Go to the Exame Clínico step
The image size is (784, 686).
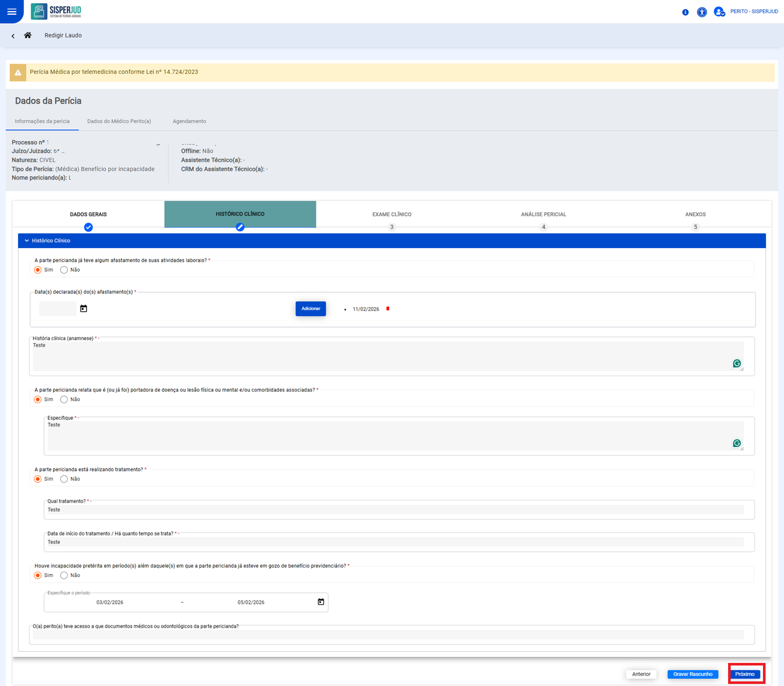point(392,215)
